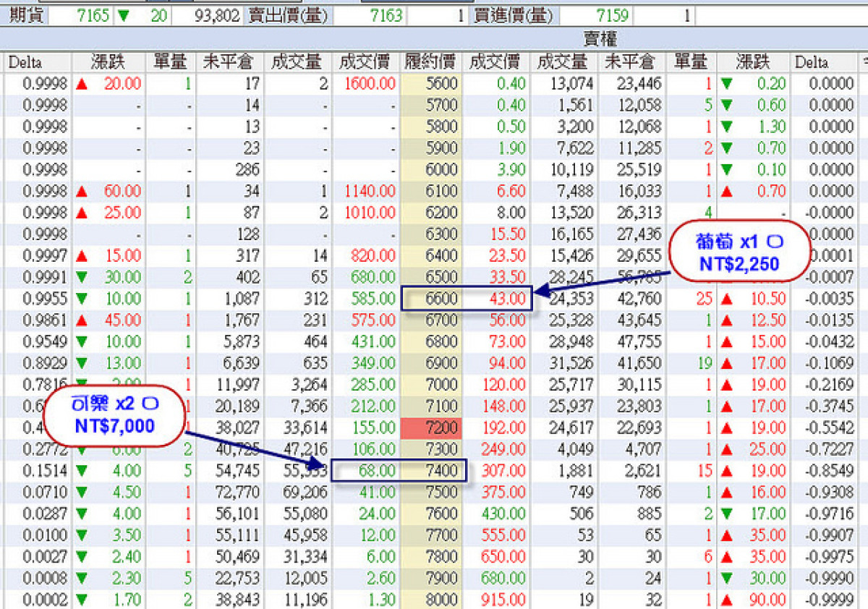Screen dimensions: 868x609
Task: Select call open interest 38,027
Action: coord(237,427)
